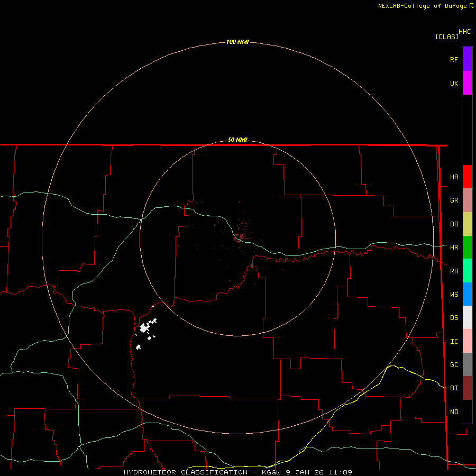
Task: Select the GC gray legend swatch
Action: pos(467,364)
